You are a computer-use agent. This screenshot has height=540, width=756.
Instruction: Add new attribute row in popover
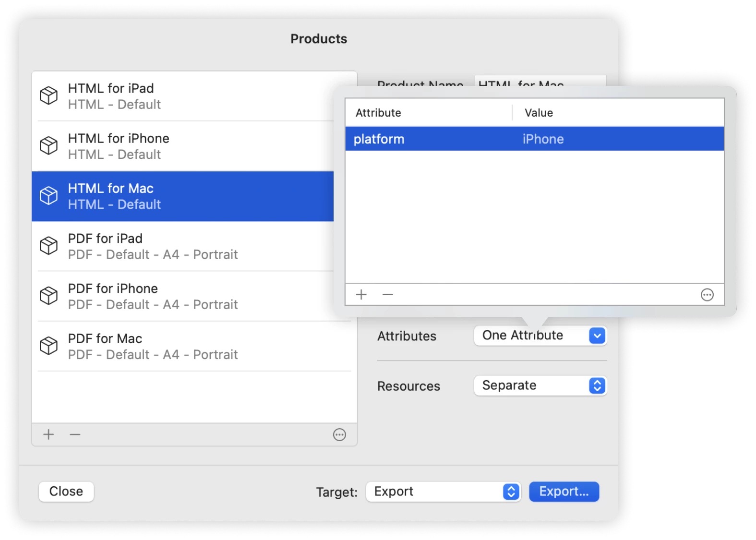361,295
